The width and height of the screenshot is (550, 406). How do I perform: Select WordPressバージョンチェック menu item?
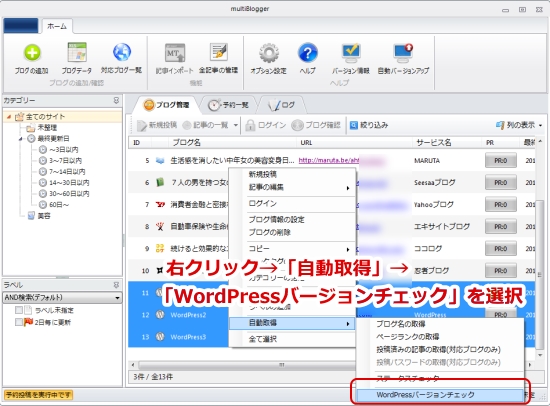point(440,395)
